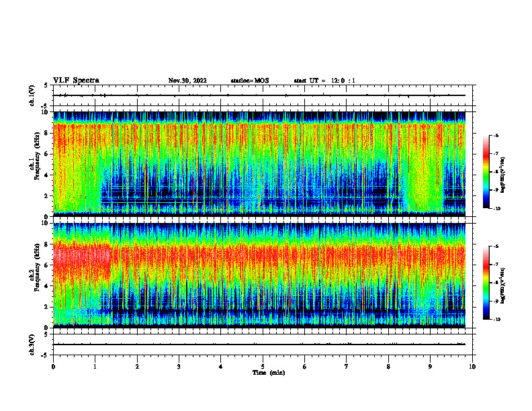The image size is (532, 411).
Task: Select the "6" kHz tick on ch.1 spectrogram axis
Action: (47, 154)
